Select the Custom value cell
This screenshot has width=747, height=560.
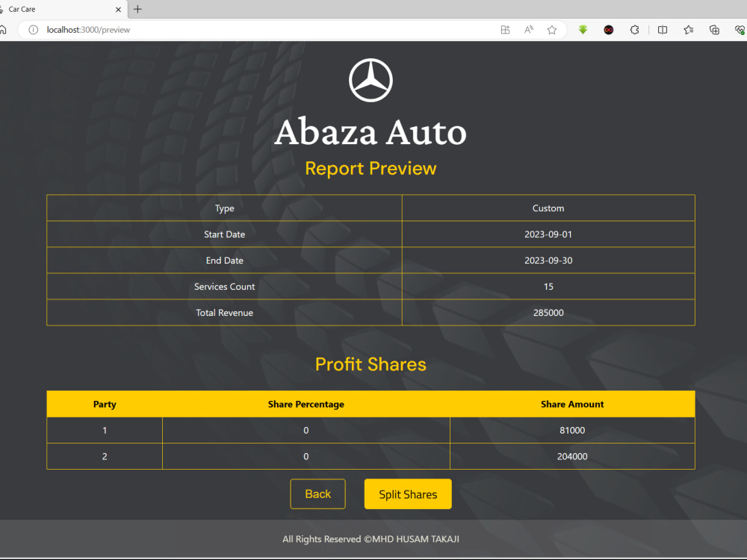[x=548, y=208]
